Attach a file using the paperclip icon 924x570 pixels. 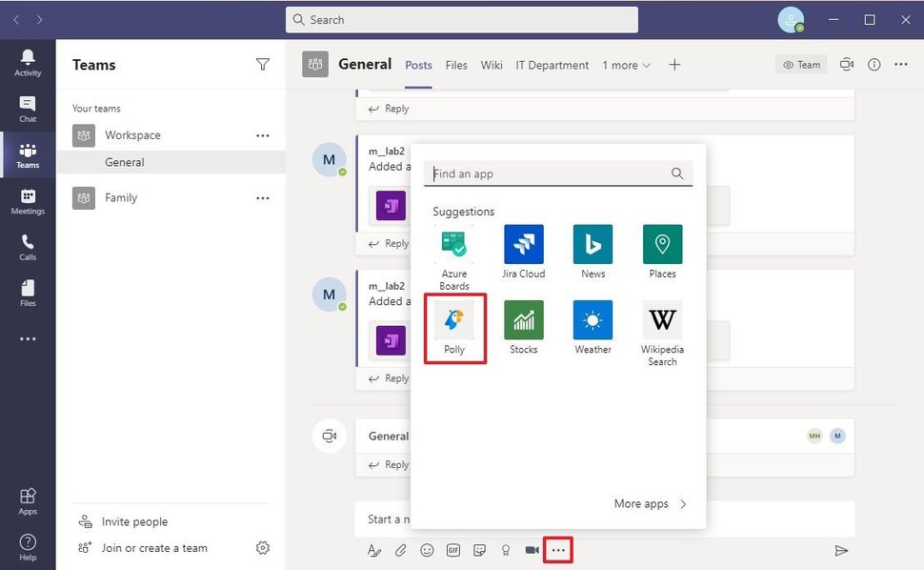[x=400, y=550]
